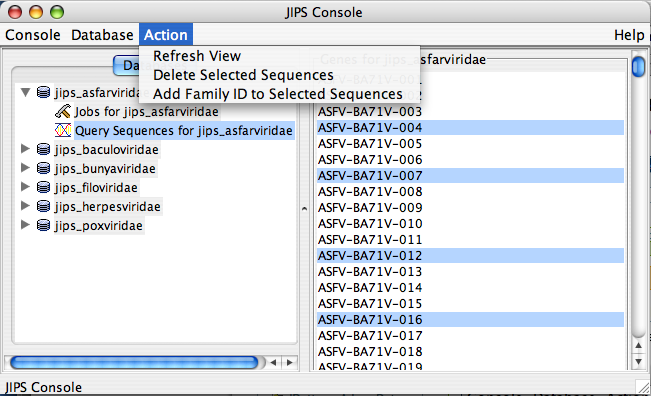Image resolution: width=651 pixels, height=396 pixels.
Task: Choose Add Family ID to Selected Sequences
Action: point(279,94)
